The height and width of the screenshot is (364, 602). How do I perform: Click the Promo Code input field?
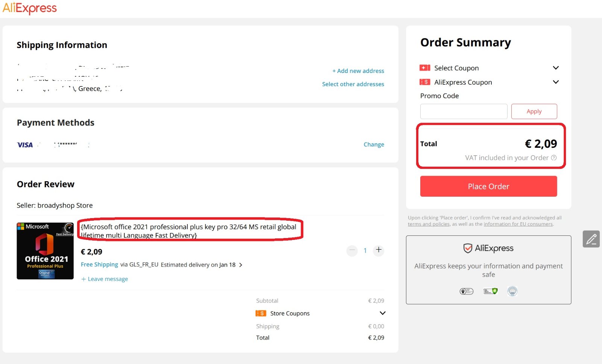click(x=464, y=111)
